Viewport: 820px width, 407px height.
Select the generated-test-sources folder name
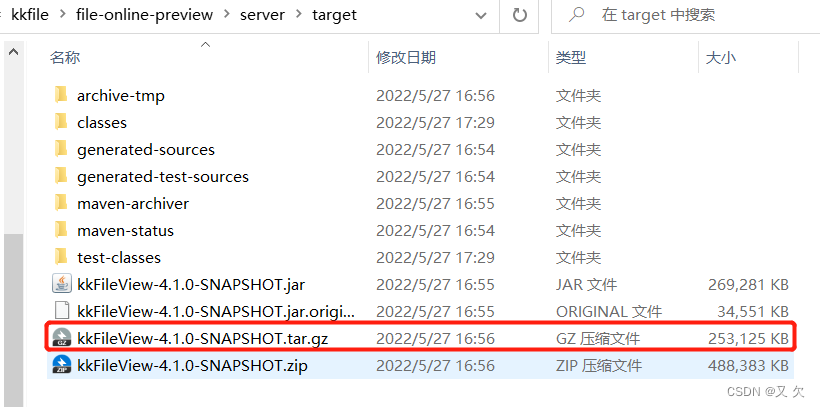pyautogui.click(x=163, y=177)
